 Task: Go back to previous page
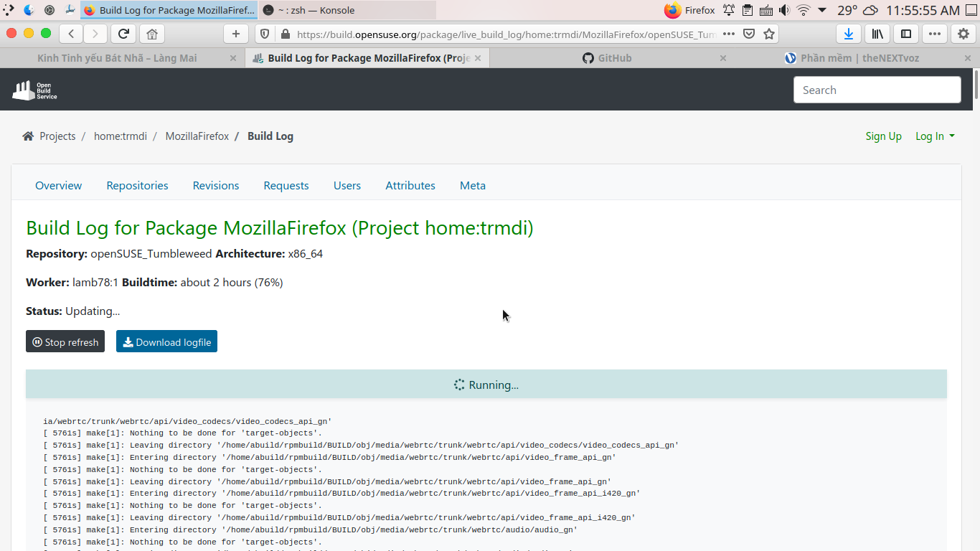[x=70, y=34]
